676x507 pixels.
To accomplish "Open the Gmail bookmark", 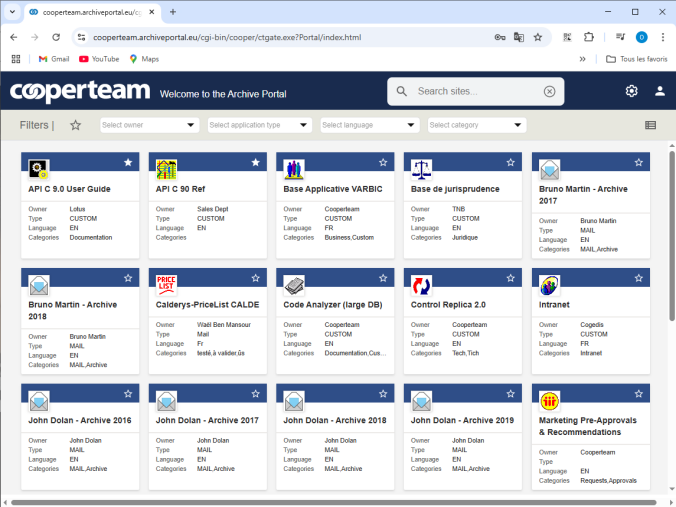I will pyautogui.click(x=53, y=59).
